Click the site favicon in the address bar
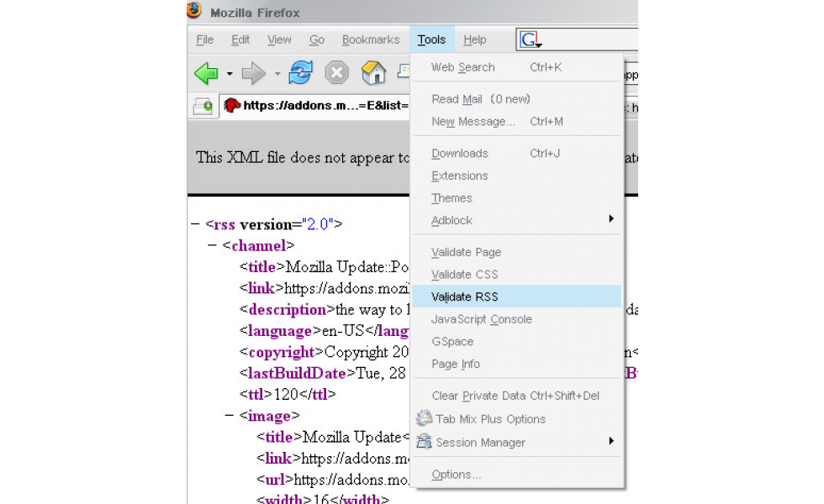This screenshot has width=824, height=504. point(232,106)
